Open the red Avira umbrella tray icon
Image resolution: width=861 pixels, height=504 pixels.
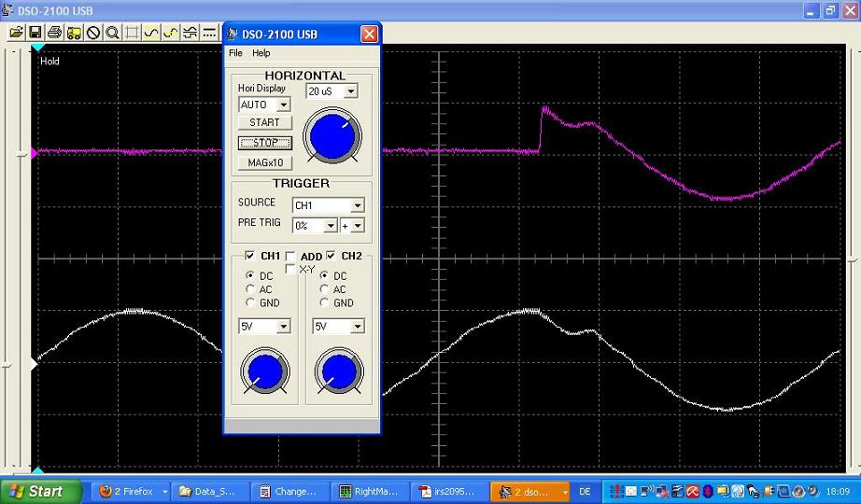(692, 491)
